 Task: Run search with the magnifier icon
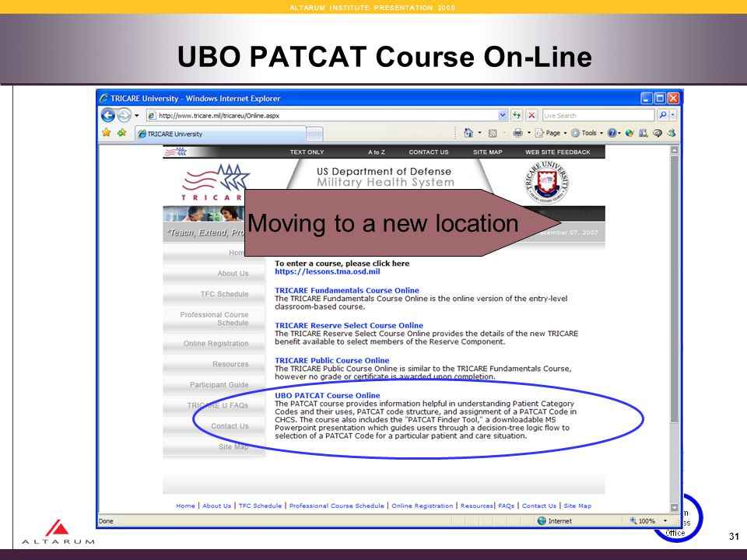click(x=662, y=115)
